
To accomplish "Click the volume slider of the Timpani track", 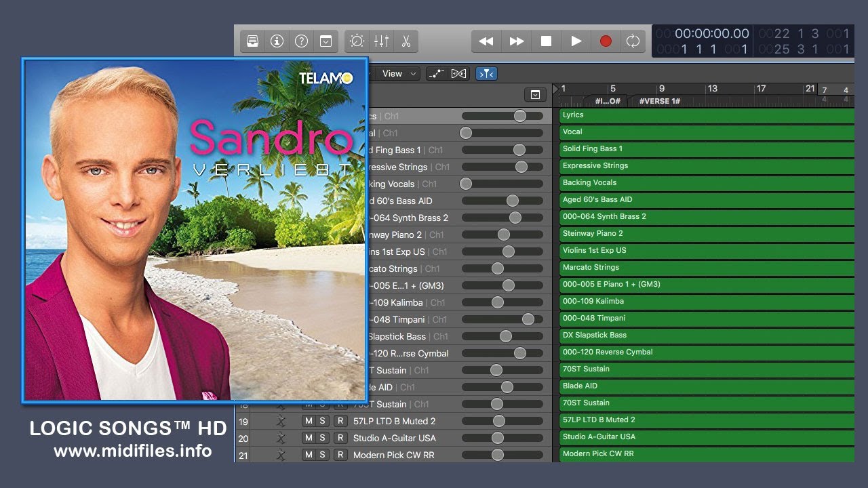I will coord(502,319).
